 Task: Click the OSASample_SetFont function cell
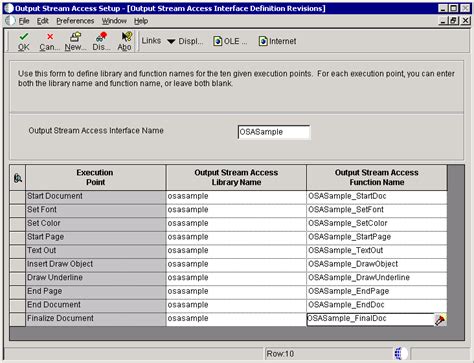point(377,211)
